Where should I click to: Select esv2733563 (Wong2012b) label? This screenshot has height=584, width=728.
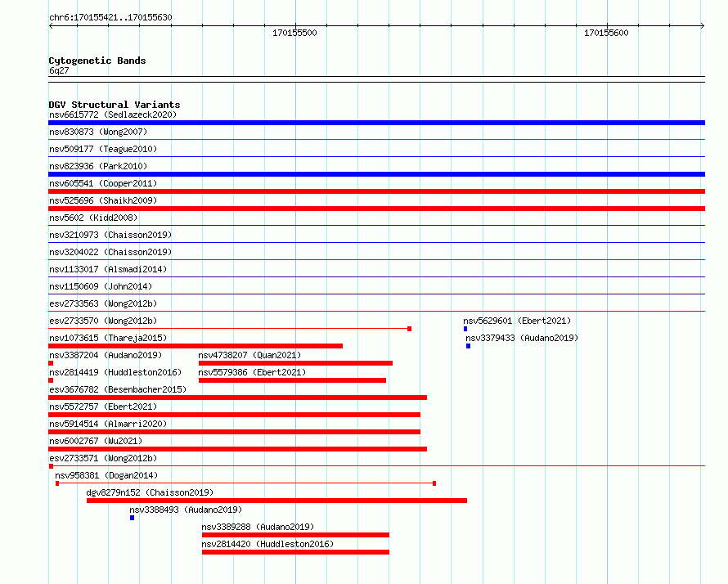coord(103,303)
